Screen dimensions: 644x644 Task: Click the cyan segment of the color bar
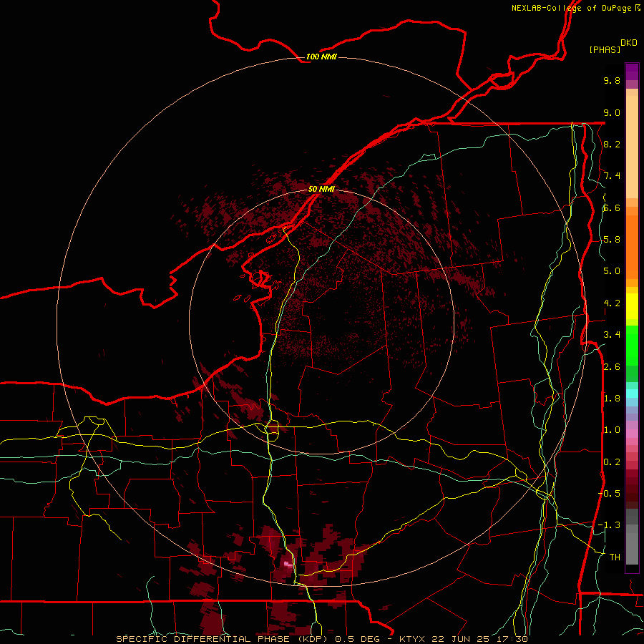[632, 394]
